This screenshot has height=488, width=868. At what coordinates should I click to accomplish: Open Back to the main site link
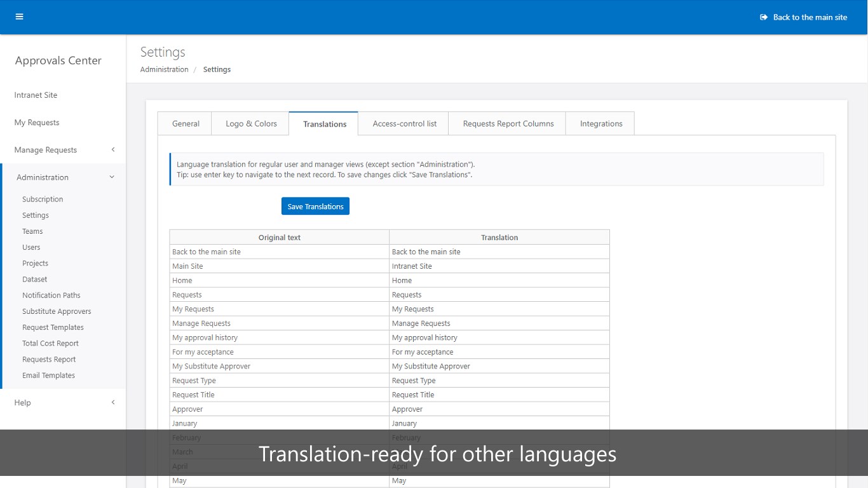pos(810,17)
